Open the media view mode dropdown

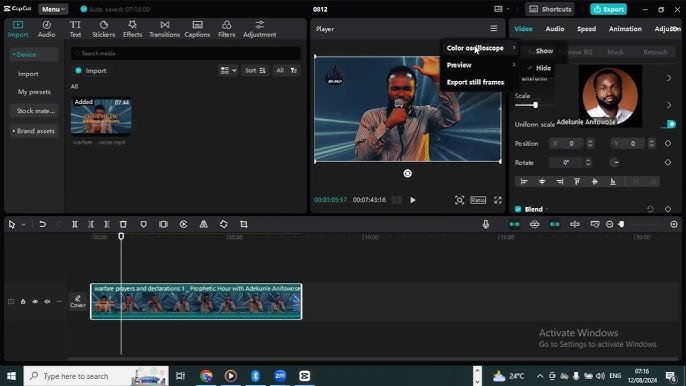pos(228,70)
